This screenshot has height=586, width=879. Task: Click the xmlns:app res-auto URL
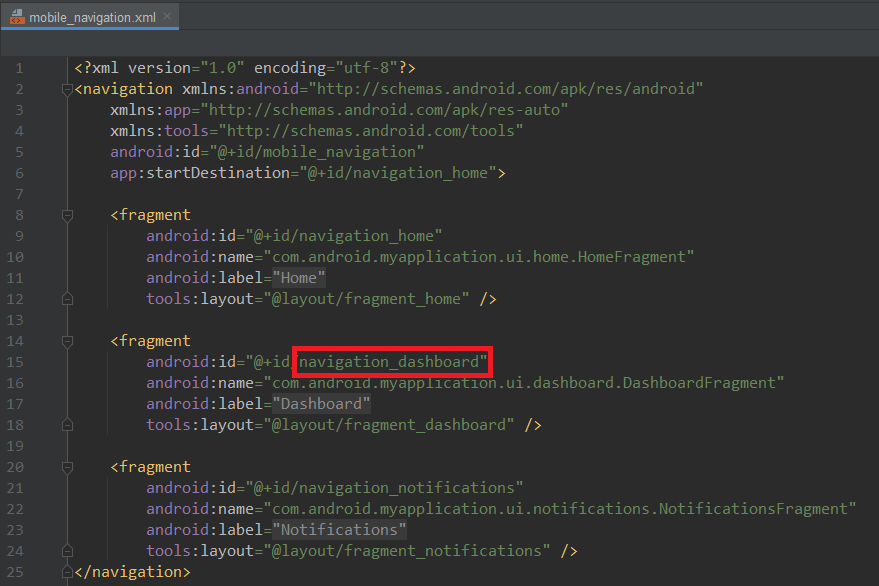coord(384,110)
